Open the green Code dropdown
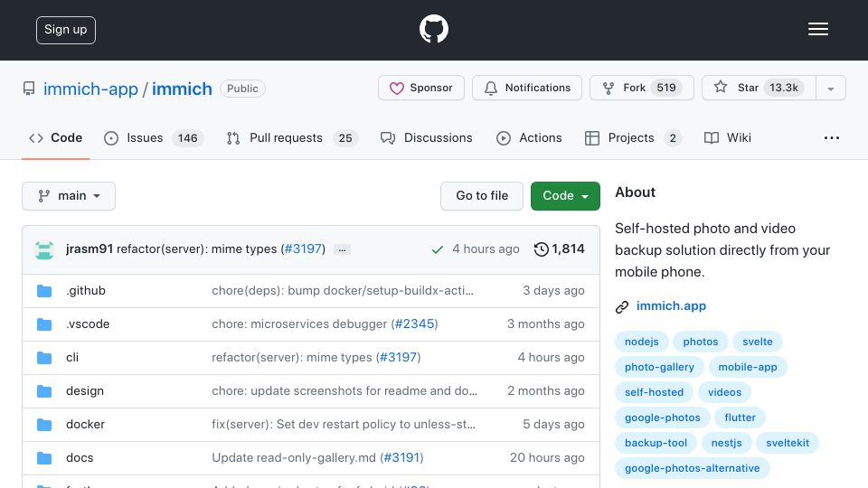 coord(565,196)
